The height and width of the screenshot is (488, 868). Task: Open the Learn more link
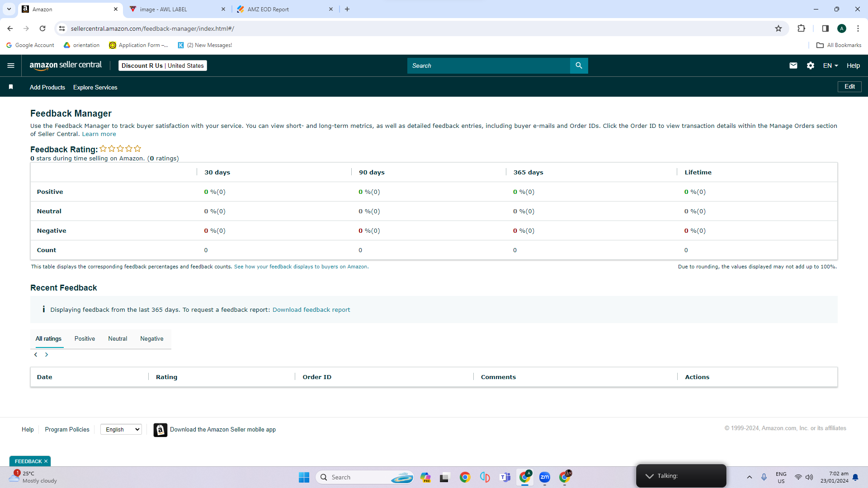pyautogui.click(x=99, y=134)
